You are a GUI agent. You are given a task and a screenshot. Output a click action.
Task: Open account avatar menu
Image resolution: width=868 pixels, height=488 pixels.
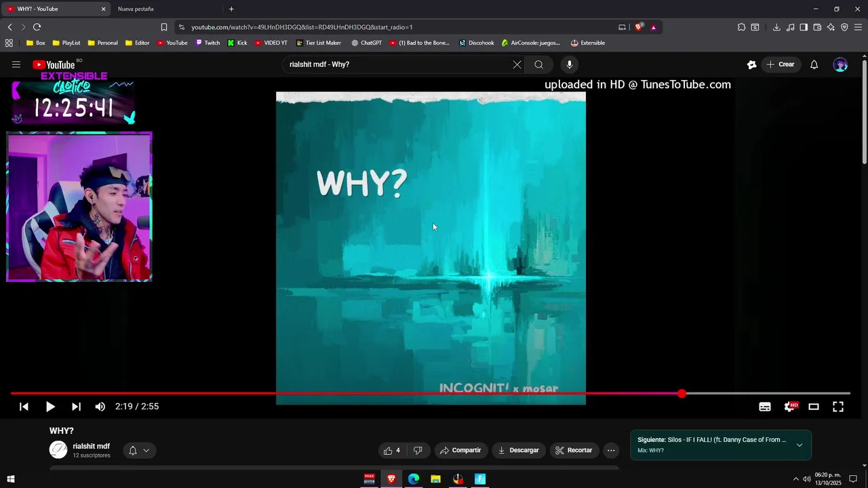point(840,64)
